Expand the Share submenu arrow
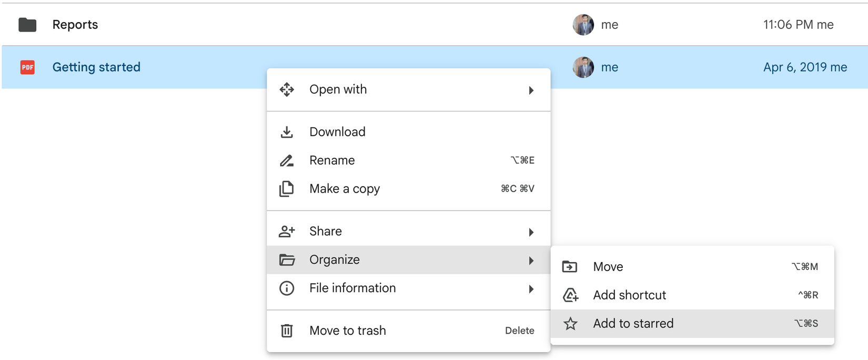 tap(531, 232)
